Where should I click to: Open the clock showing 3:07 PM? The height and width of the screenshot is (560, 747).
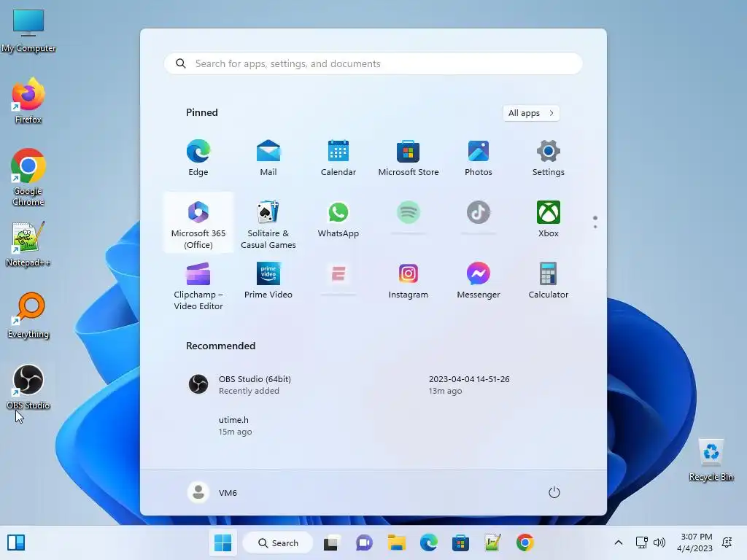(694, 542)
